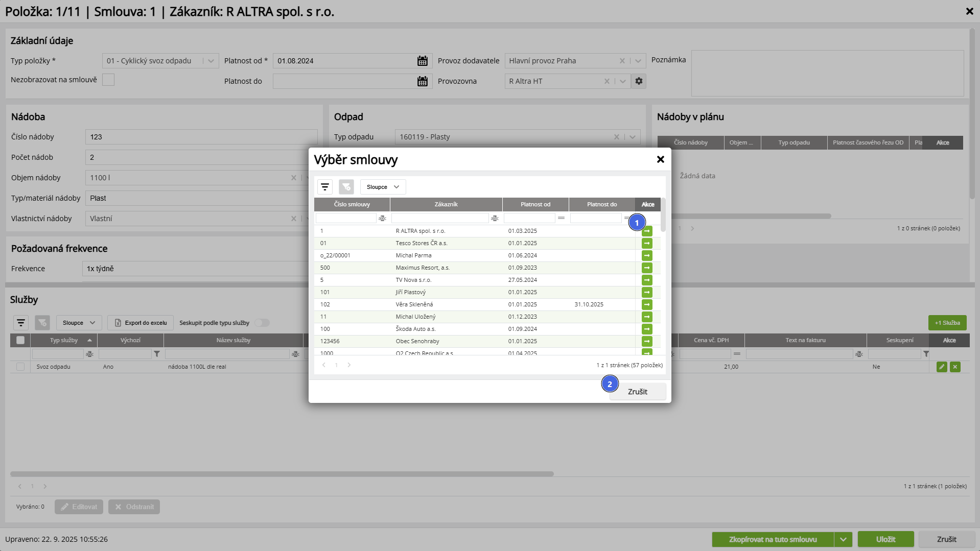Open filter menu in Služby toolbar
The height and width of the screenshot is (551, 980).
coord(21,323)
